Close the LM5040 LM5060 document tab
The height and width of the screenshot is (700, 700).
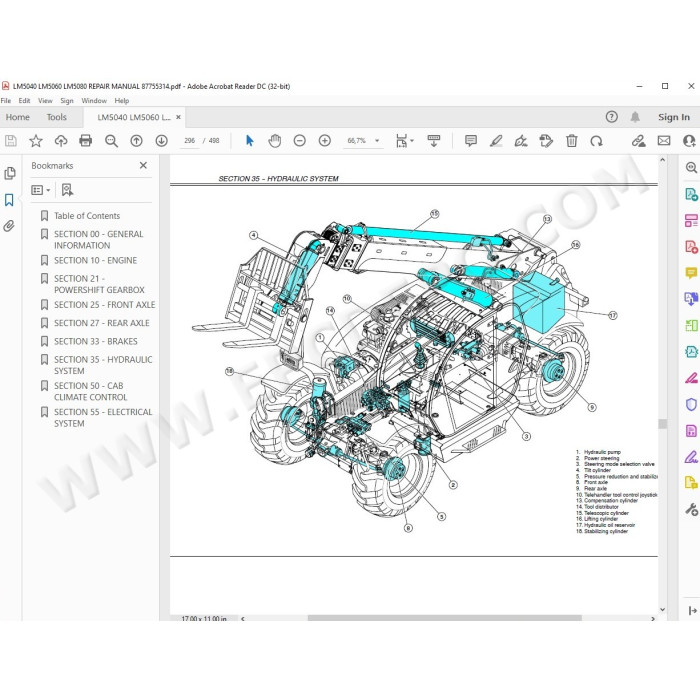coord(179,117)
